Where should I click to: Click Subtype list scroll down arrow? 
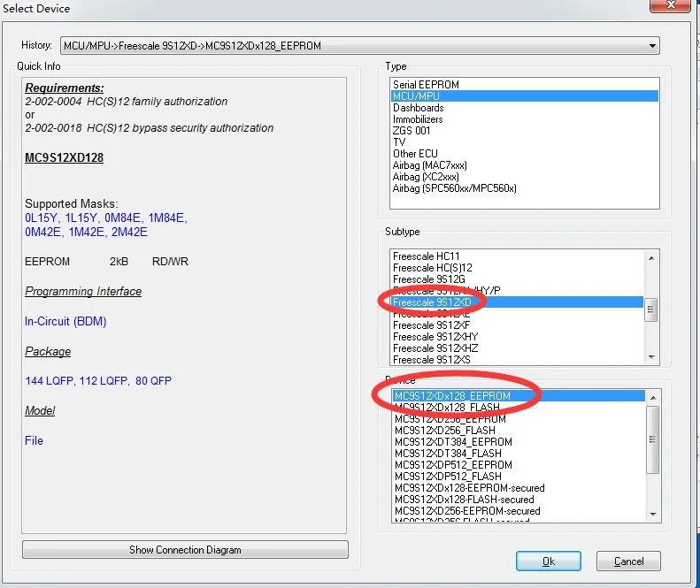pos(651,357)
